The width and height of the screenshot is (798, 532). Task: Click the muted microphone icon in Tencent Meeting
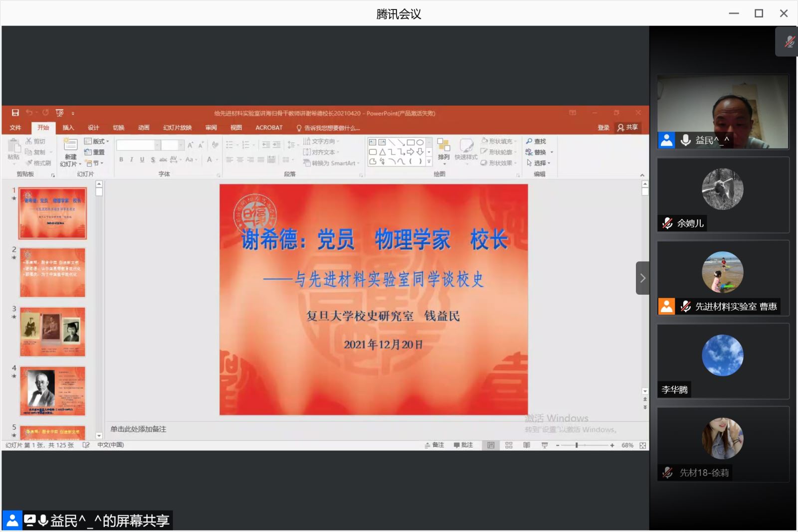click(789, 42)
